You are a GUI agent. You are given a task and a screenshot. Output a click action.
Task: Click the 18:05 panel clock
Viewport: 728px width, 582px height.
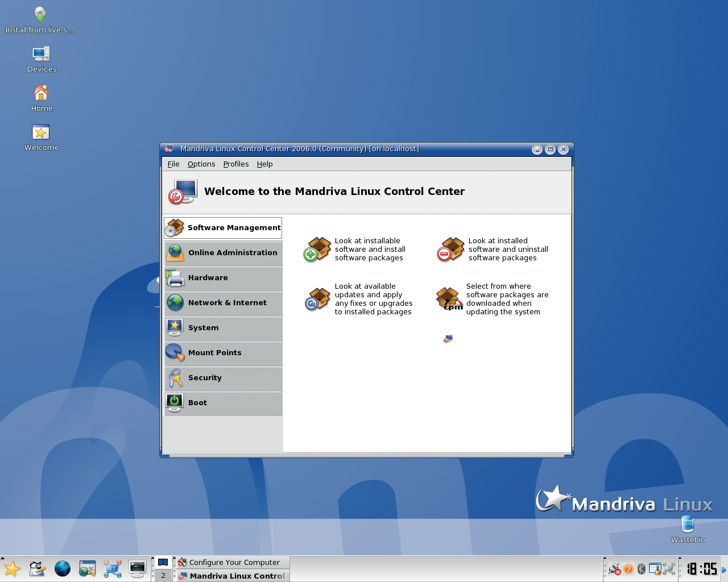(x=702, y=569)
